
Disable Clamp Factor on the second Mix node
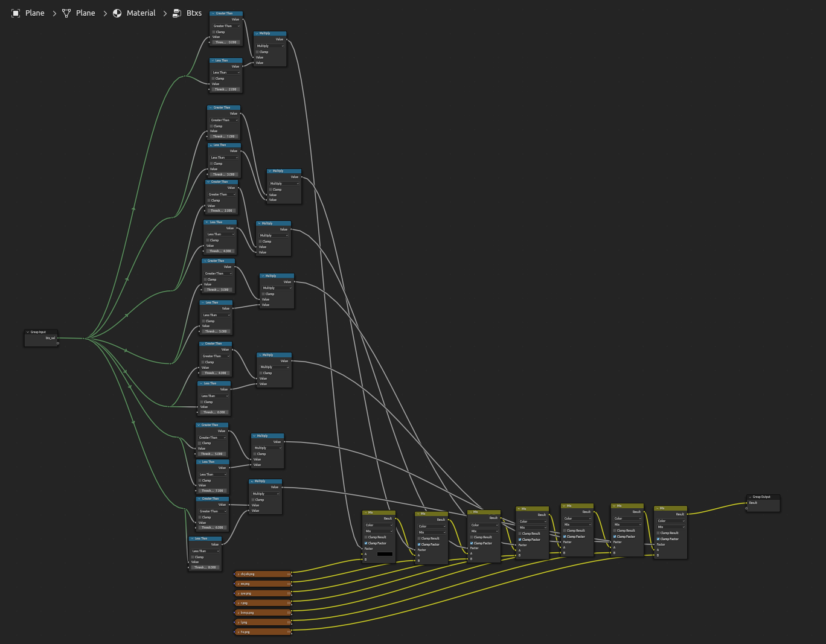coord(419,544)
